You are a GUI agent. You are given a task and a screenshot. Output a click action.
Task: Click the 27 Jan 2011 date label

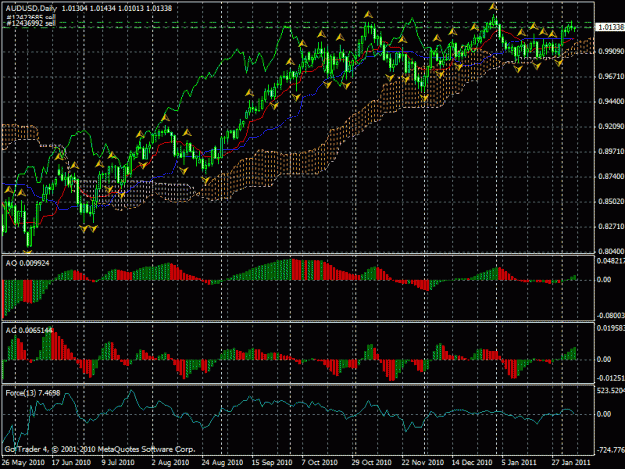571,463
